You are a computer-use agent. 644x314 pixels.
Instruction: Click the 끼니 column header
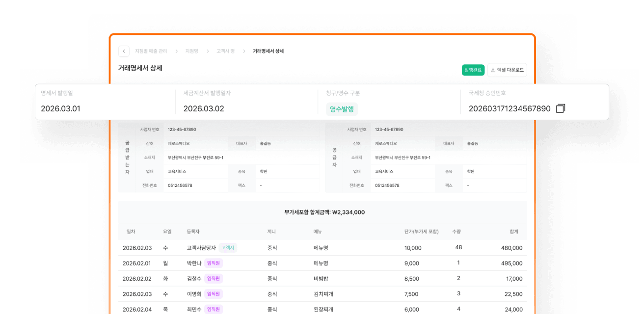[271, 232]
